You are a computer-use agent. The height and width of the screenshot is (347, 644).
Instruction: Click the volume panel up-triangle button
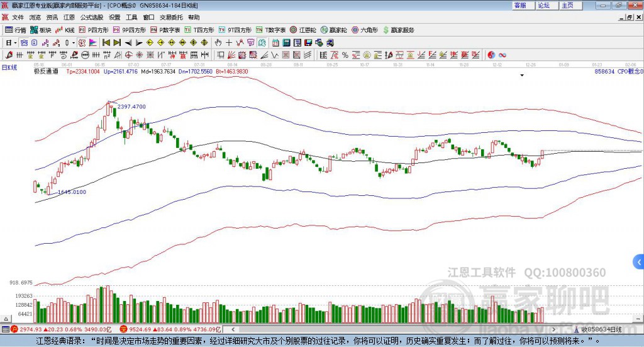(6, 319)
